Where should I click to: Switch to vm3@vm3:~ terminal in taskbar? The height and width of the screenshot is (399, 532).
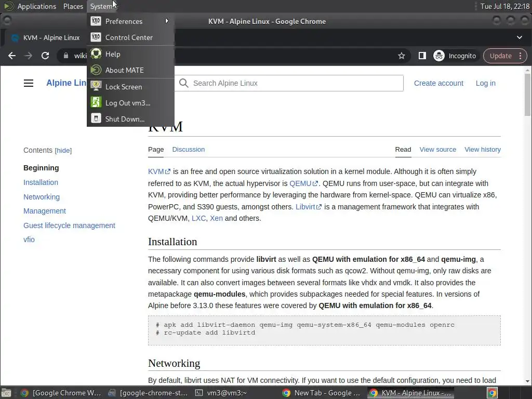tap(221, 393)
